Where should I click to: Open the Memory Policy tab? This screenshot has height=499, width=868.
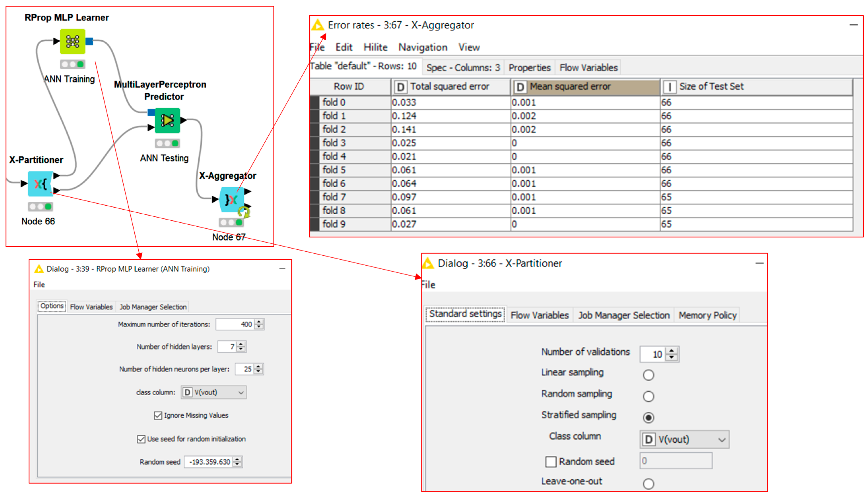pyautogui.click(x=707, y=315)
